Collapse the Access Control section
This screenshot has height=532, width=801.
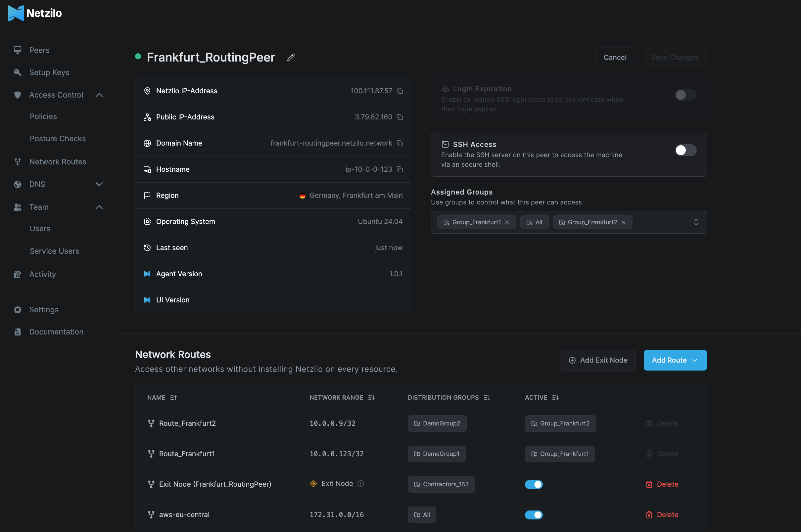point(99,95)
